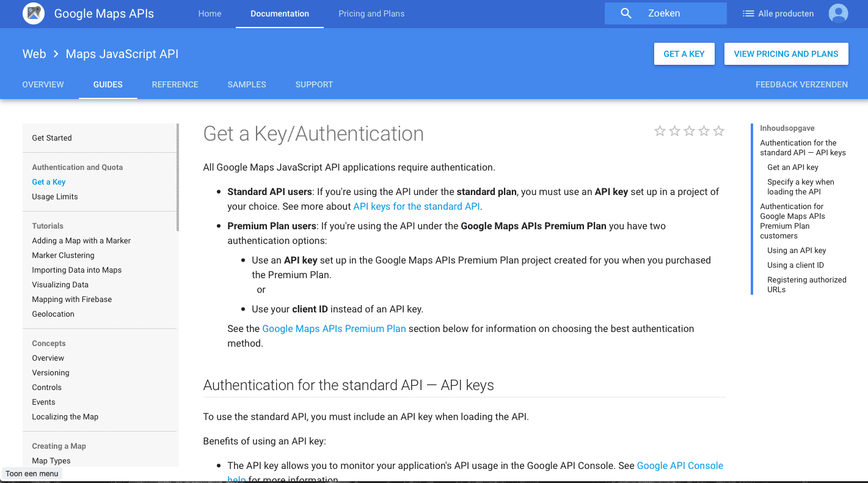Click Google Maps APIs Premium Plan link

(x=334, y=329)
